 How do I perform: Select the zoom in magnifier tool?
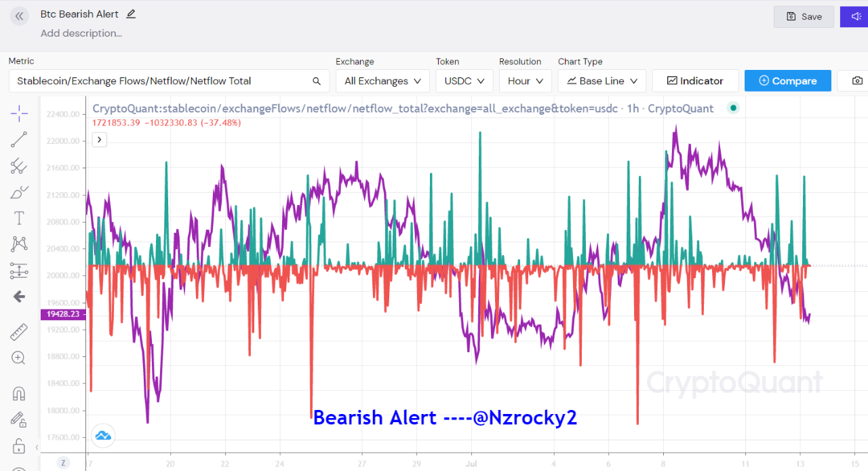click(19, 358)
